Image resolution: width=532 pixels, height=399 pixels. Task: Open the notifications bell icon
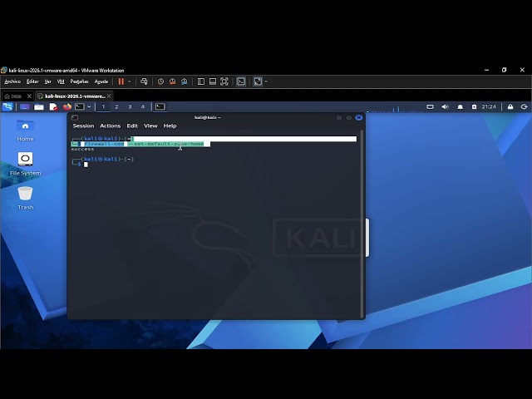pos(460,107)
